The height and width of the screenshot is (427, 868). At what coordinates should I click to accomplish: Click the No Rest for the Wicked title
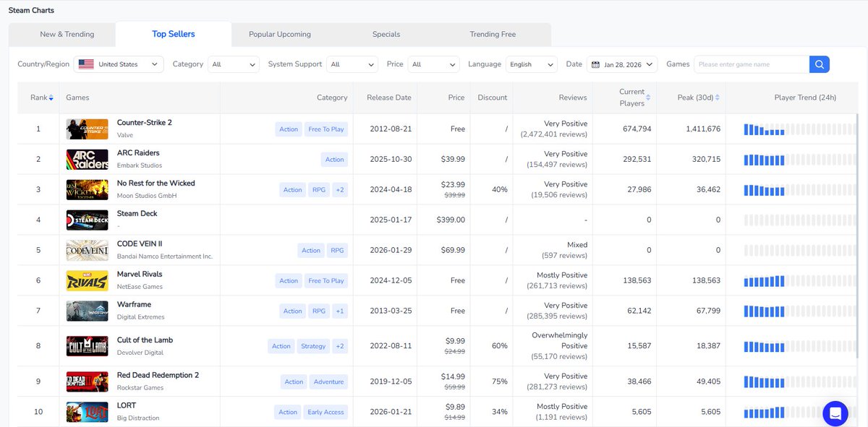pyautogui.click(x=156, y=184)
